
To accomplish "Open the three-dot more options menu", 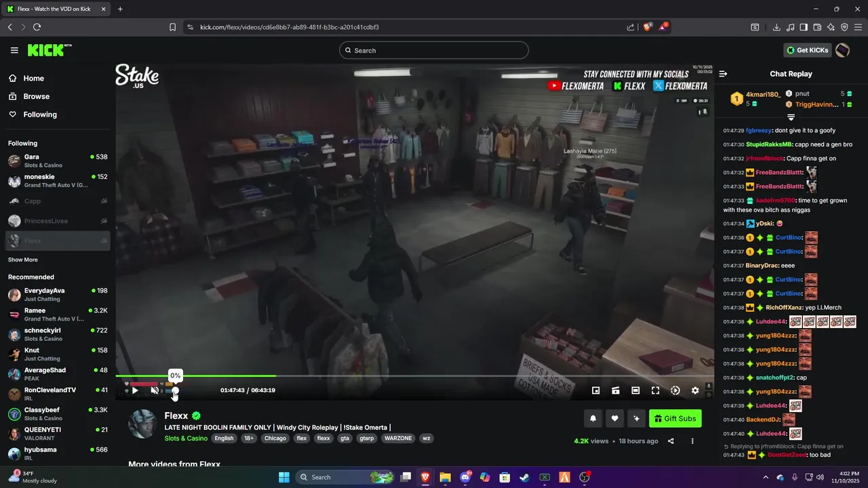I will point(692,441).
